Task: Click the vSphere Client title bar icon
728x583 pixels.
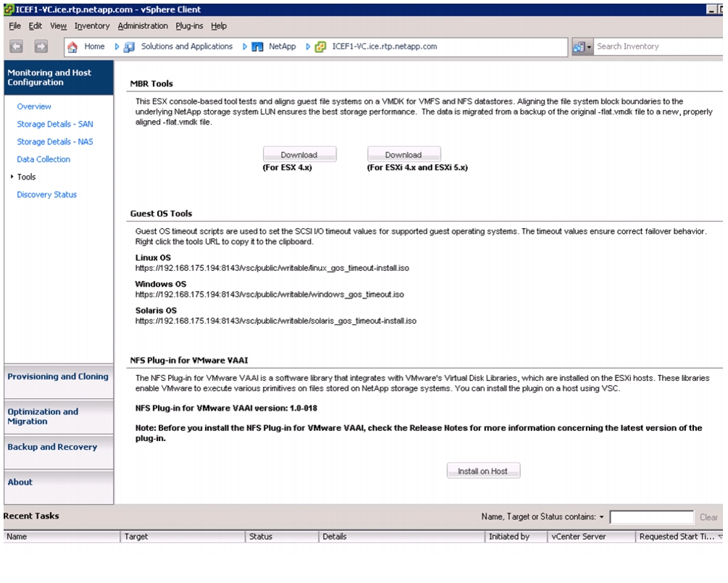Action: coord(9,9)
